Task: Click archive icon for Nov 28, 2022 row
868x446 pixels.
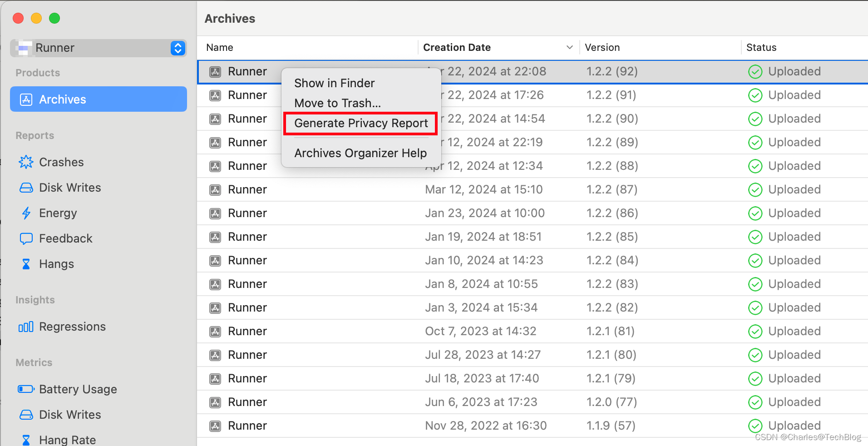Action: tap(215, 426)
